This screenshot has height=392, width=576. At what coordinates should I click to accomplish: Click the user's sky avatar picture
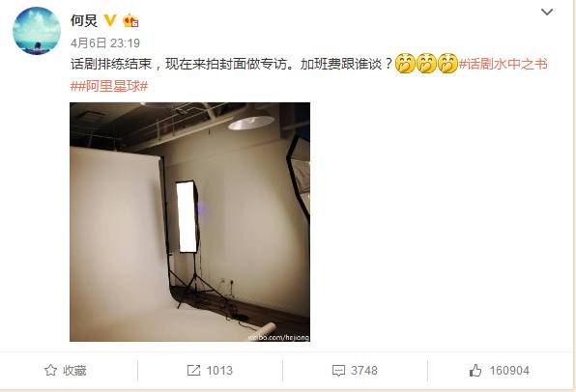[37, 31]
